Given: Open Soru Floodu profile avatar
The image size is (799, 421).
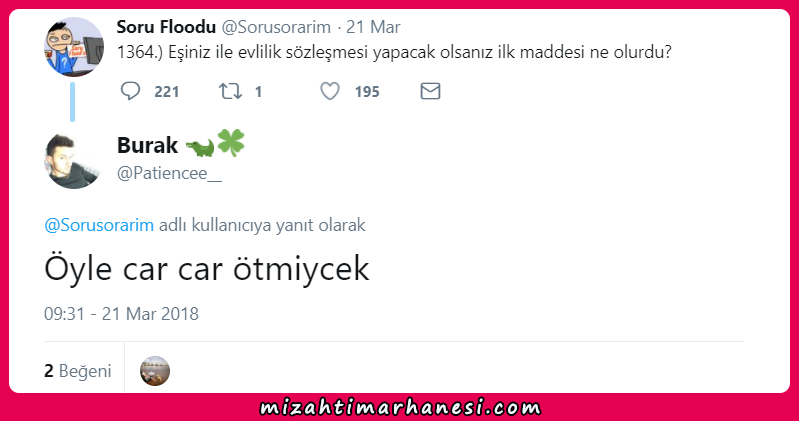Looking at the screenshot, I should click(74, 46).
